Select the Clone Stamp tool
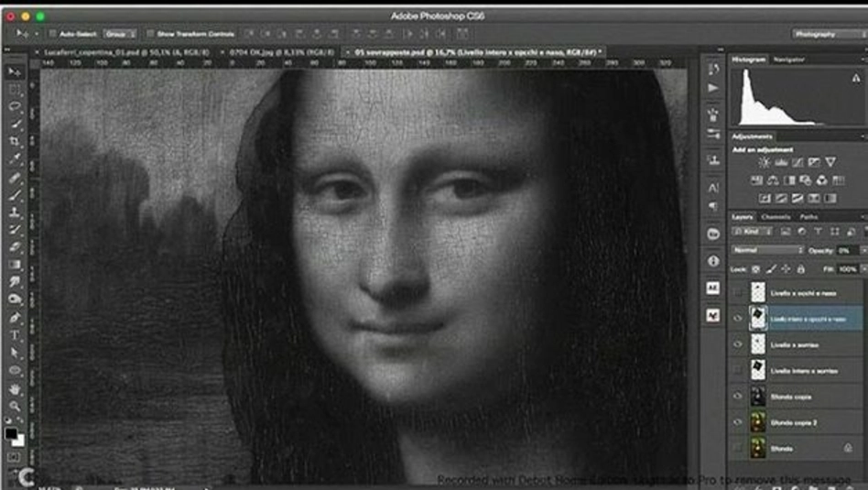Screen dimensions: 868x490 15,212
